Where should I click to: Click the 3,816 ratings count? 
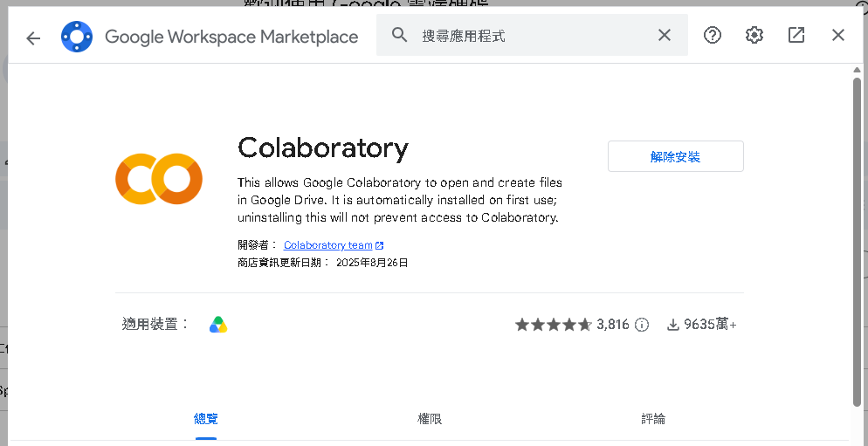(x=613, y=325)
